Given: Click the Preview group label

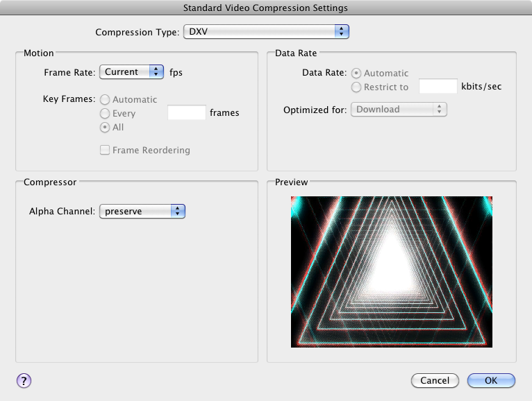Looking at the screenshot, I should click(x=292, y=182).
